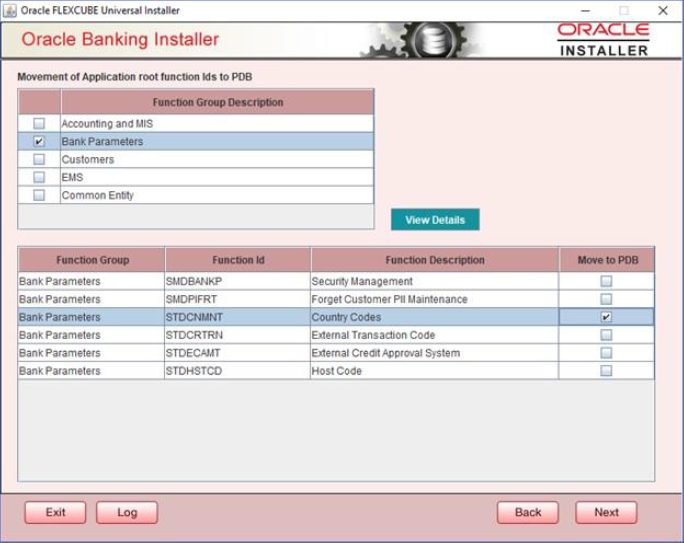
Task: Select the SMDBANKP function id cell
Action: pyautogui.click(x=237, y=281)
